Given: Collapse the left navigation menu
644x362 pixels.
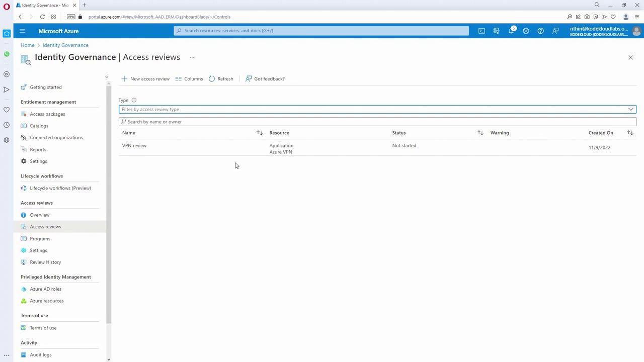Looking at the screenshot, I should pos(107,77).
